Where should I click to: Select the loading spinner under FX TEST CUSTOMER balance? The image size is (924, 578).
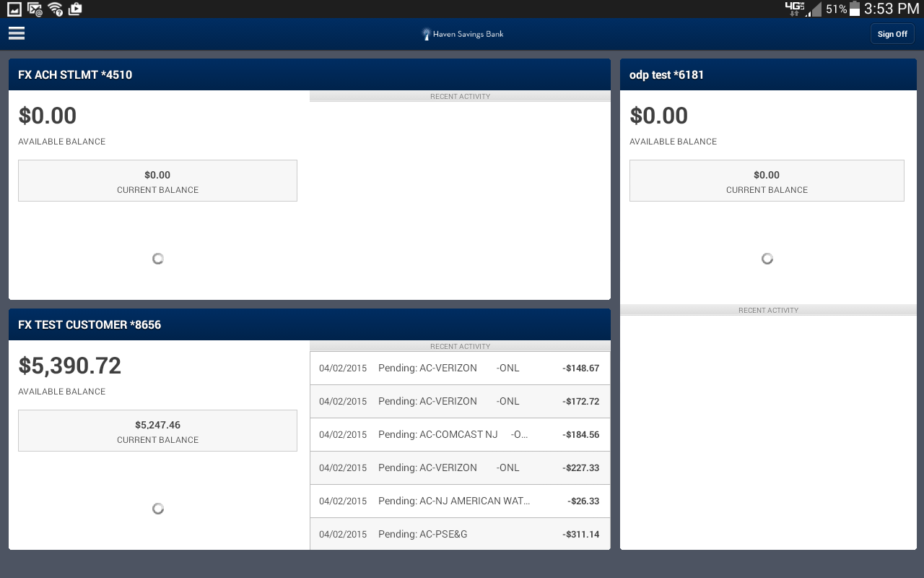157,508
